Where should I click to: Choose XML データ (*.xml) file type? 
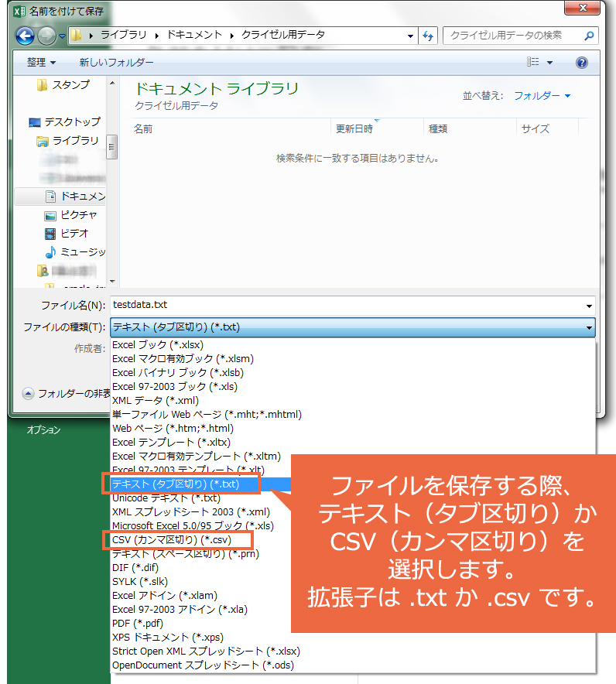(x=353, y=401)
